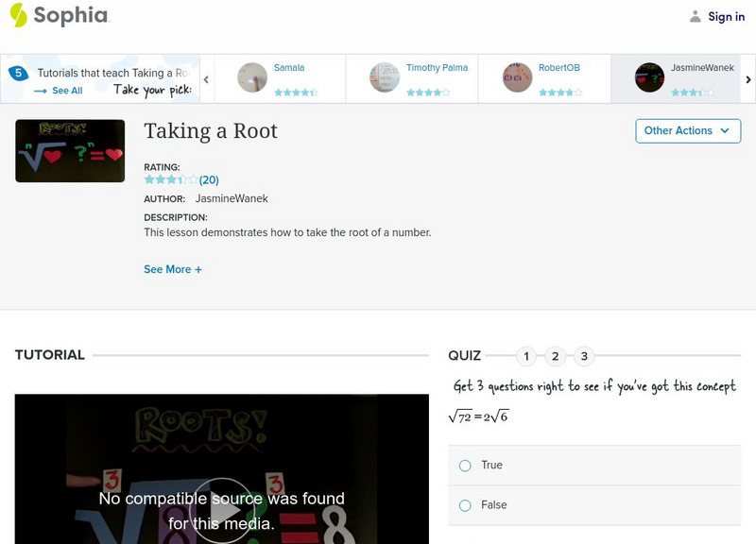Viewport: 756px width, 544px height.
Task: Click the star rating under Timothy Palma
Action: pyautogui.click(x=428, y=93)
